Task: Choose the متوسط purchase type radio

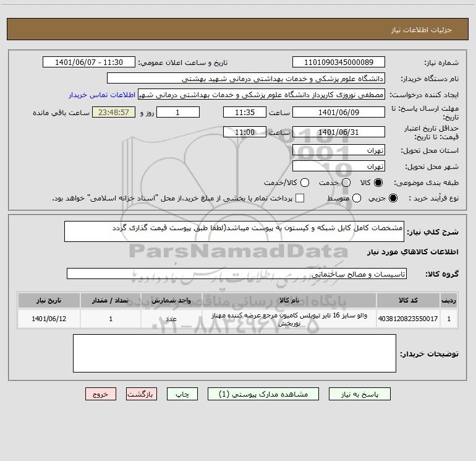Action: (357, 198)
